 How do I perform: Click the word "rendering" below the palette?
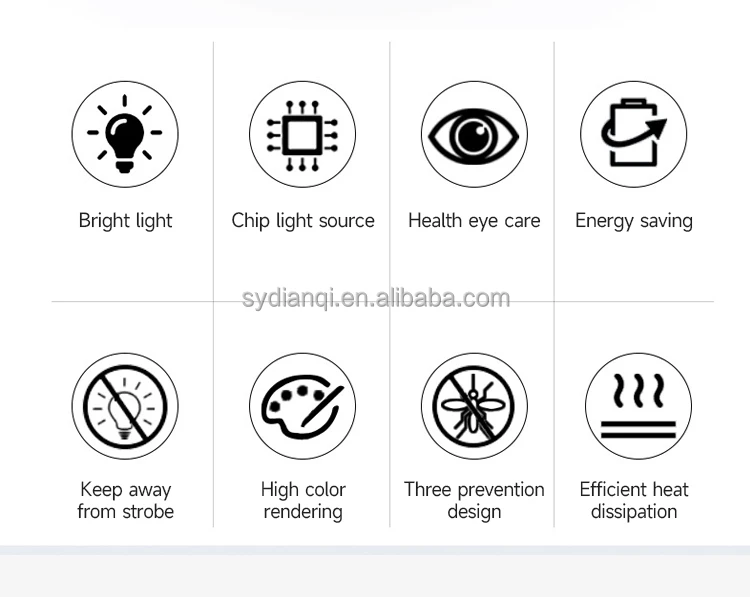[x=303, y=512]
